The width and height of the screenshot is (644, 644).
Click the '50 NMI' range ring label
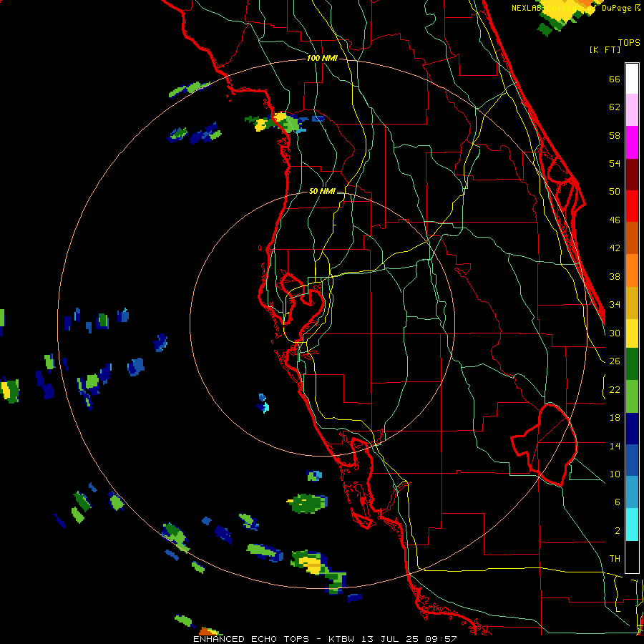[322, 191]
